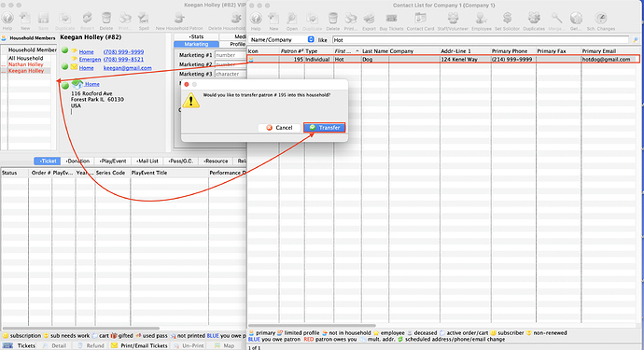Click Export icon in Contact List toolbar
This screenshot has height=350, width=644.
(x=369, y=18)
